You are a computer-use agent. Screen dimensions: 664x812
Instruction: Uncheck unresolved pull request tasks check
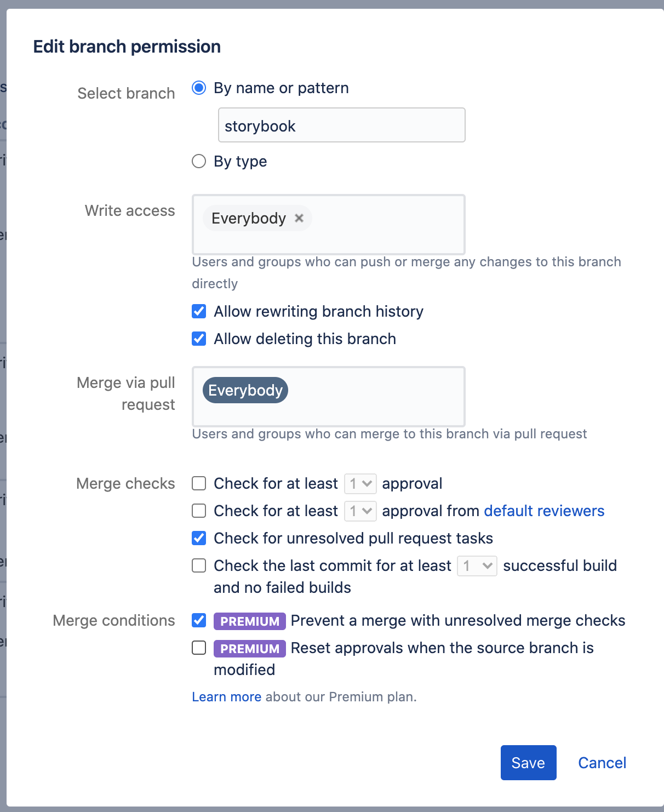coord(199,538)
